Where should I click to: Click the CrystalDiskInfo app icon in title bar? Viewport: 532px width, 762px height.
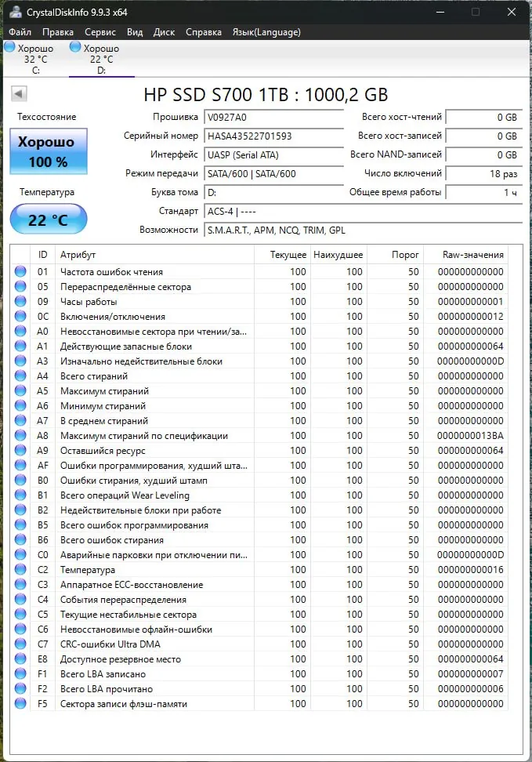16,12
